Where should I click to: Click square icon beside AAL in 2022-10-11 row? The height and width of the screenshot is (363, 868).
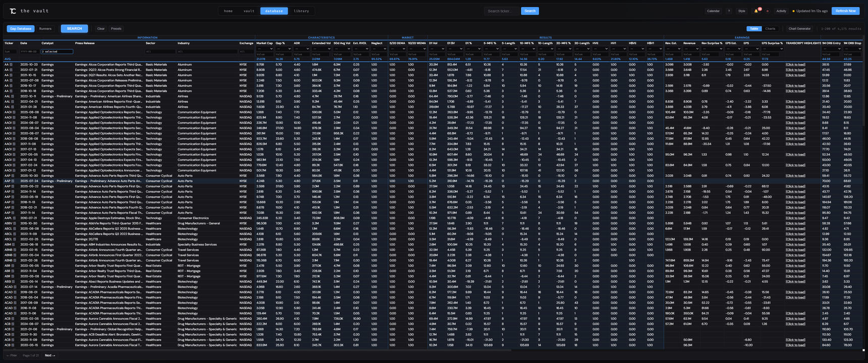coord(12,96)
